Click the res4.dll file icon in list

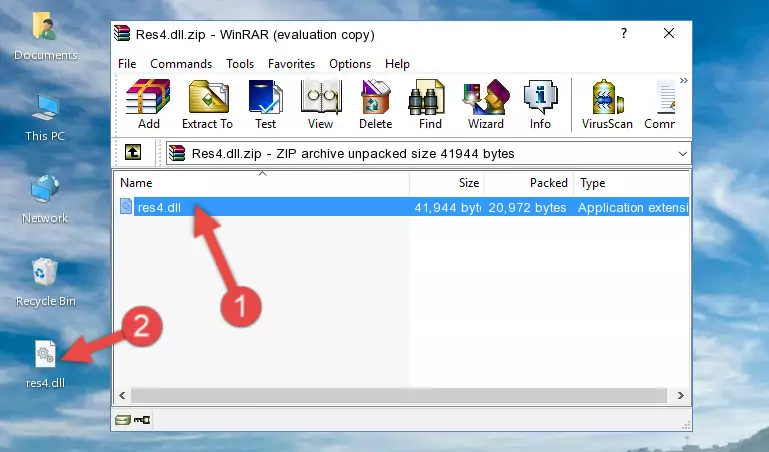coord(126,206)
